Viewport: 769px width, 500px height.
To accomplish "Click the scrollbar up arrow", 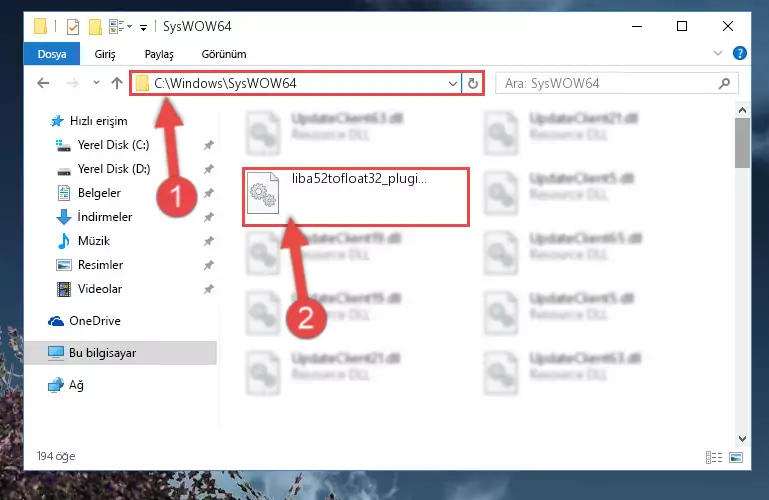I will coord(742,110).
